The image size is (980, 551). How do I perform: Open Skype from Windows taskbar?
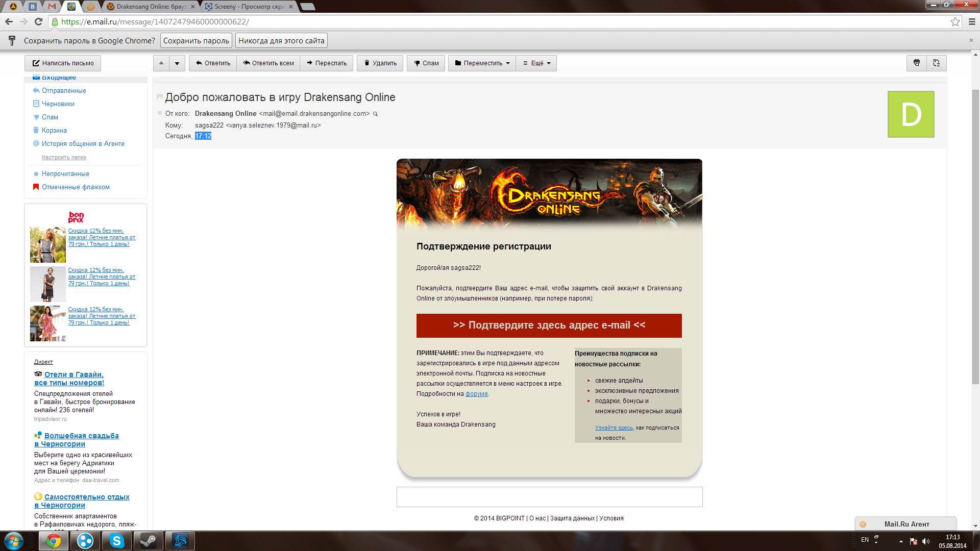click(x=116, y=541)
